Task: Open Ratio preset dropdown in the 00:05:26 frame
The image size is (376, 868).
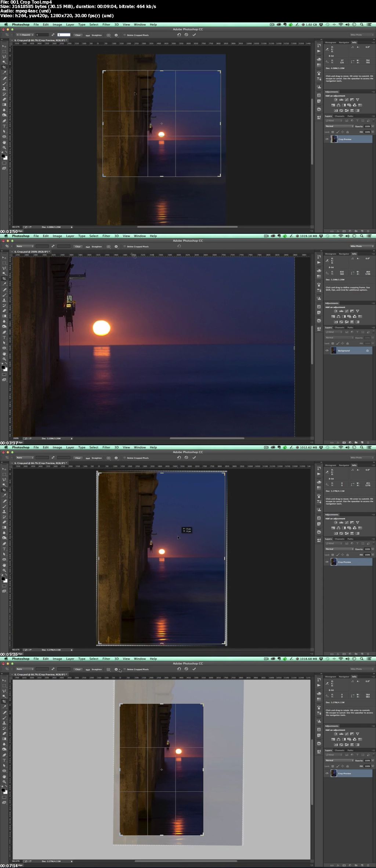Action: (25, 458)
